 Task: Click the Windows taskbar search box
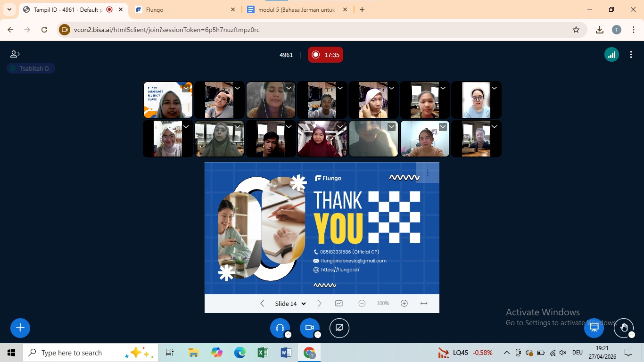[x=91, y=353]
